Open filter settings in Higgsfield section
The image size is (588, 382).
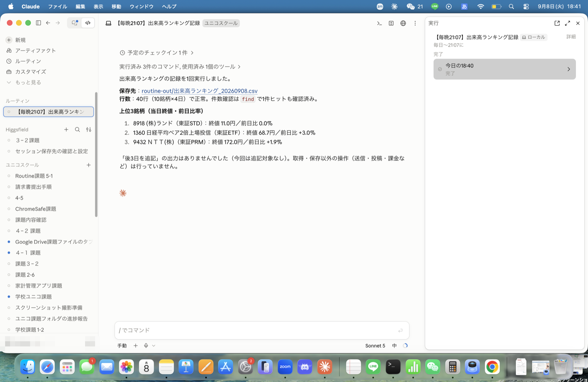[x=89, y=130]
